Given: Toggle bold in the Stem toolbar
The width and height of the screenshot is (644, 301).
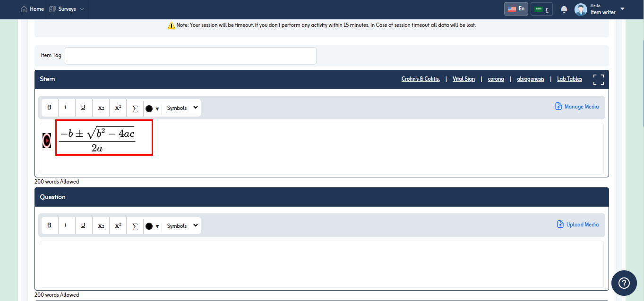Looking at the screenshot, I should (x=49, y=108).
